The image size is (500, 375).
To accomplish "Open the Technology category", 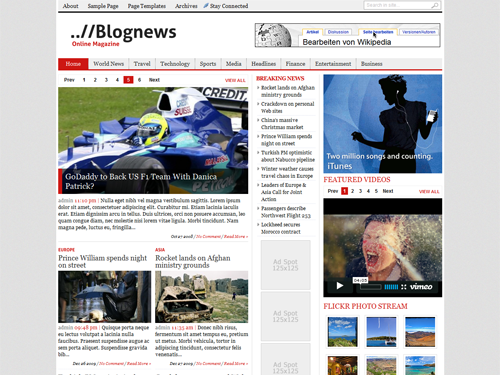I will pyautogui.click(x=175, y=64).
